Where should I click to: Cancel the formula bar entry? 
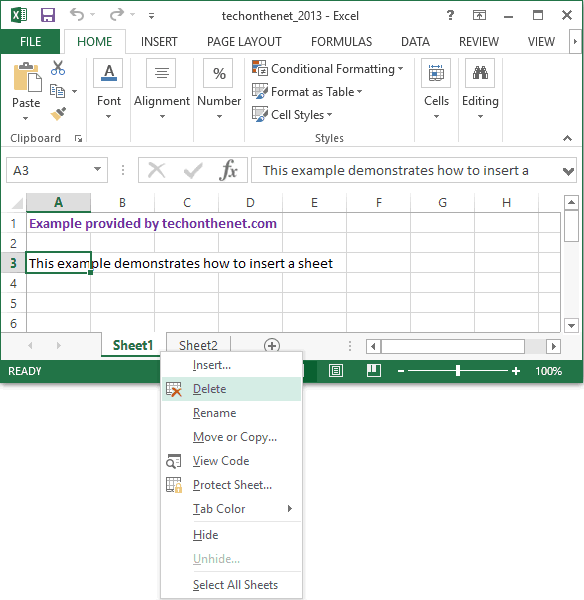coord(157,170)
